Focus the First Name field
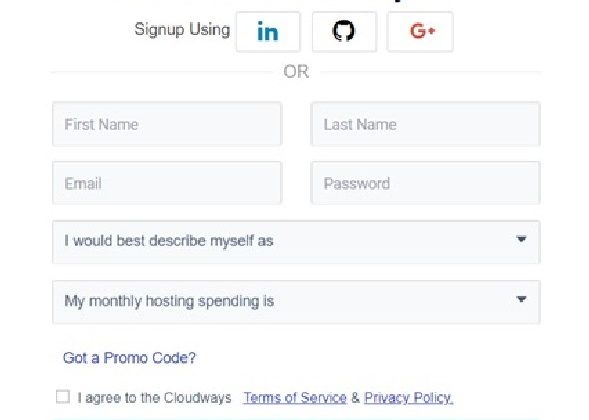 pyautogui.click(x=167, y=124)
